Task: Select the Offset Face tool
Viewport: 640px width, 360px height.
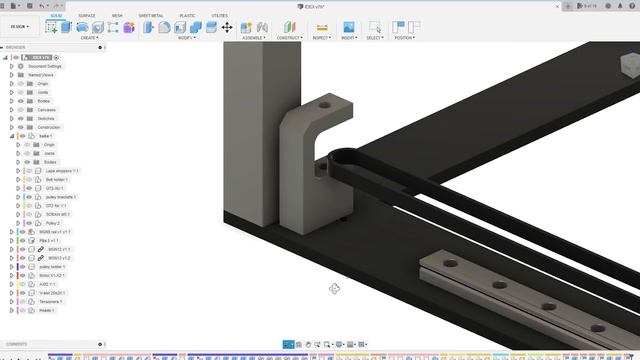Action: click(211, 27)
